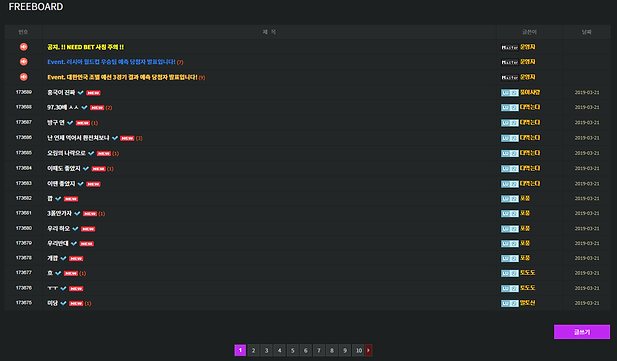Click the author column header of the table

pos(529,32)
